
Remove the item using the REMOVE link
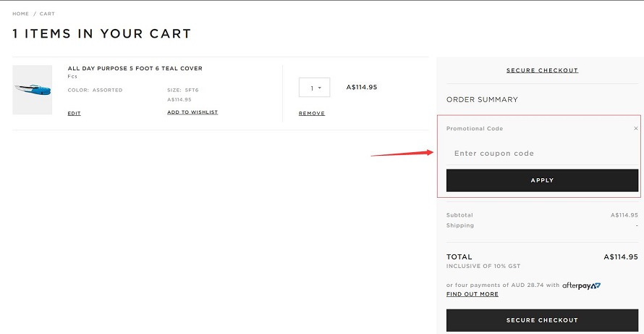(x=312, y=113)
